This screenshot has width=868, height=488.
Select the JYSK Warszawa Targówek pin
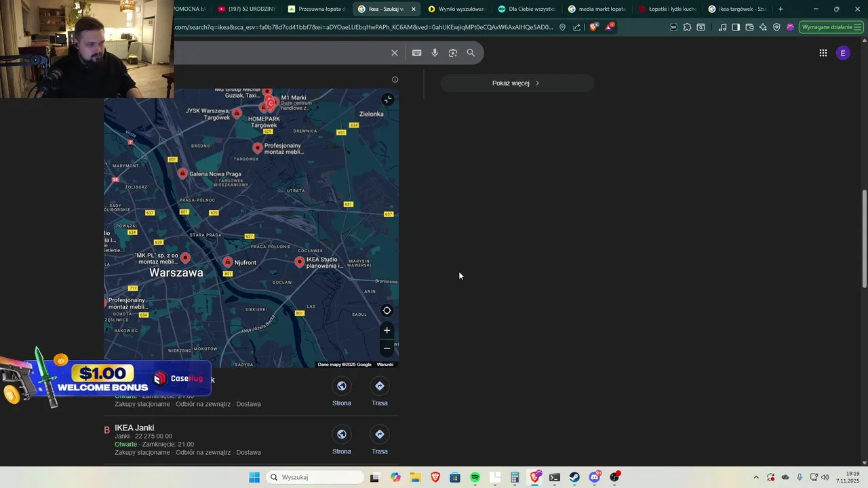[x=237, y=113]
